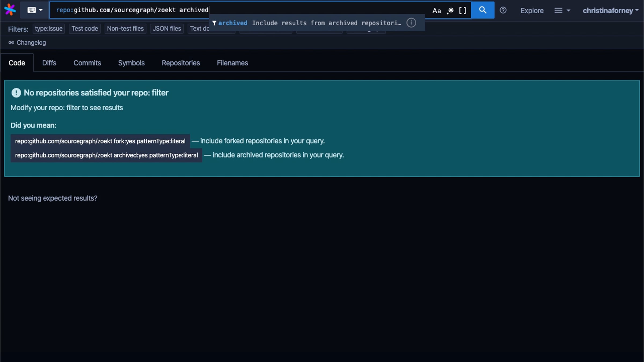Screen dimensions: 644x362
Task: Click 'Not seeing expected results?' text
Action: pos(53,198)
